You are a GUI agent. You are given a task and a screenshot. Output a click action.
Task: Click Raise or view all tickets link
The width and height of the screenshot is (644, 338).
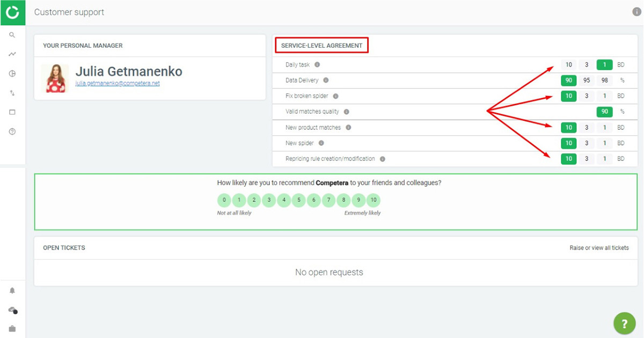click(x=599, y=247)
